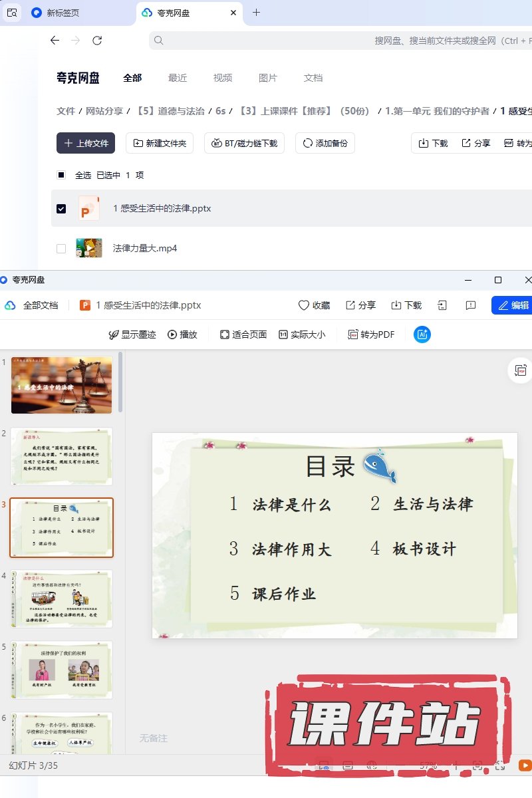Switch to the 视频 category tab
The width and height of the screenshot is (532, 798).
point(223,78)
